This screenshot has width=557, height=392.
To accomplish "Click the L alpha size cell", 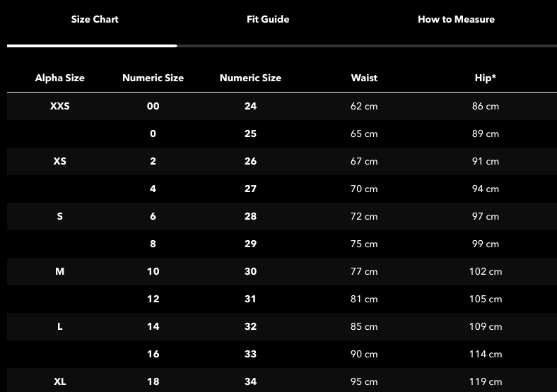I will [60, 326].
